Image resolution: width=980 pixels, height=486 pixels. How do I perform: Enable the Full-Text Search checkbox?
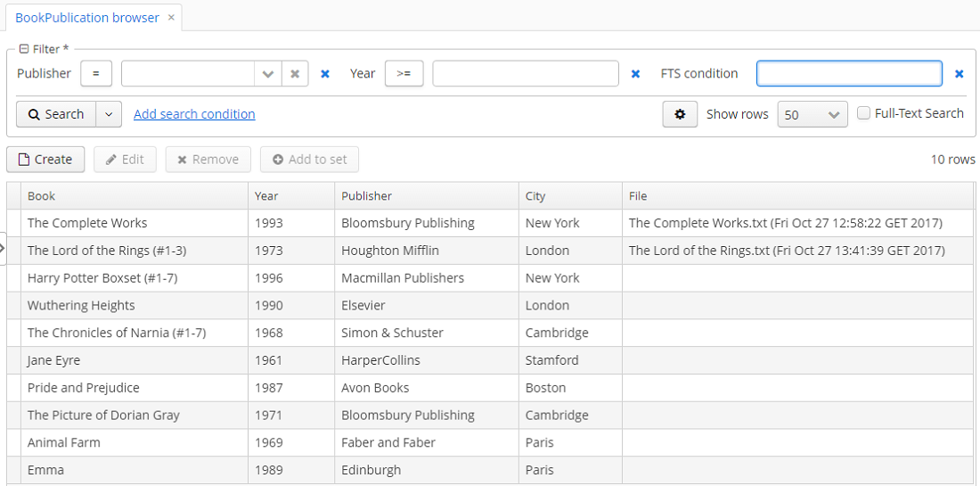click(863, 113)
